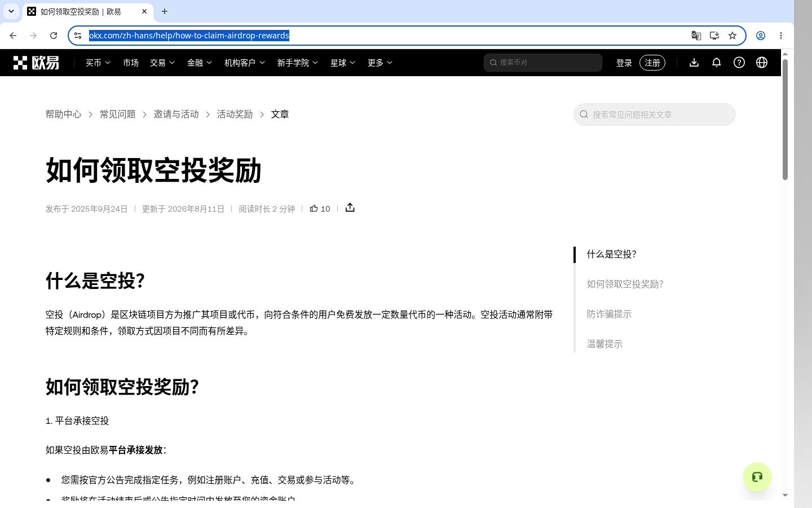812x508 pixels.
Task: Click the 文章 breadcrumb text
Action: pyautogui.click(x=280, y=114)
